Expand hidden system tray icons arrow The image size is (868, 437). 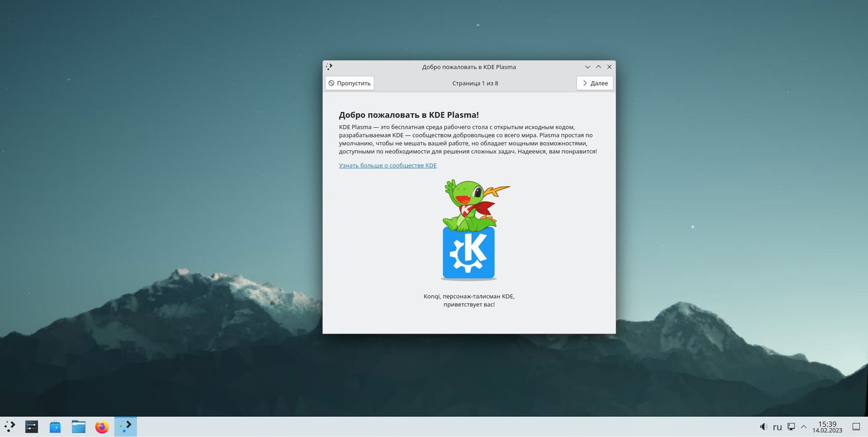804,427
